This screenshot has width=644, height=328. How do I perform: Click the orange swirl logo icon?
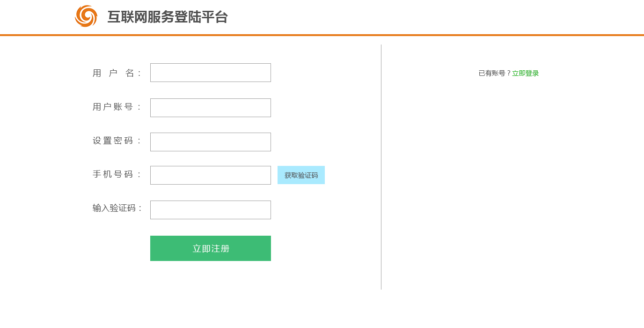tap(86, 16)
